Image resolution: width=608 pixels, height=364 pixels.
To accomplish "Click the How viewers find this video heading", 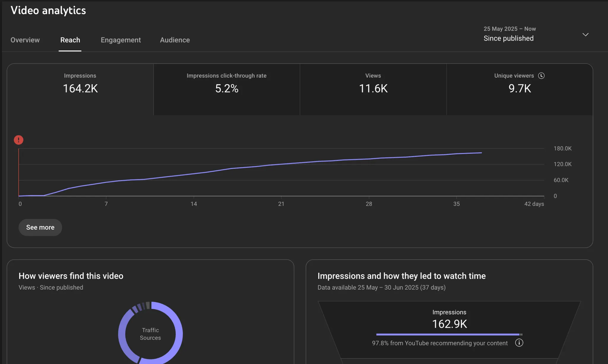I will click(x=71, y=276).
